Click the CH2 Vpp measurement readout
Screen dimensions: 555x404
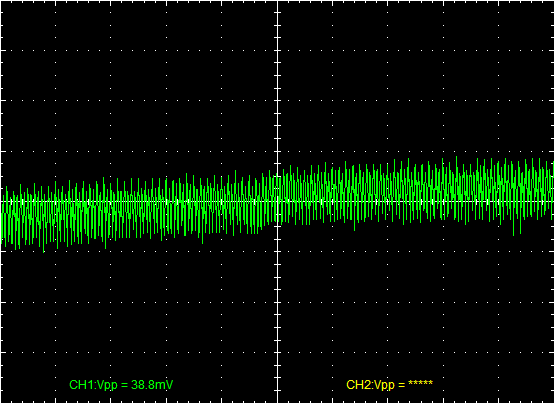coord(389,385)
